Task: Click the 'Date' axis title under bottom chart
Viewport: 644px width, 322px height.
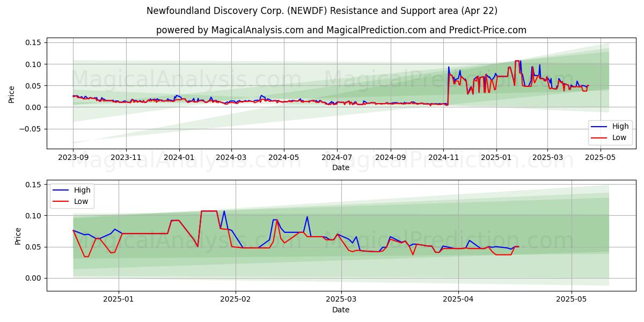Action: click(x=341, y=310)
